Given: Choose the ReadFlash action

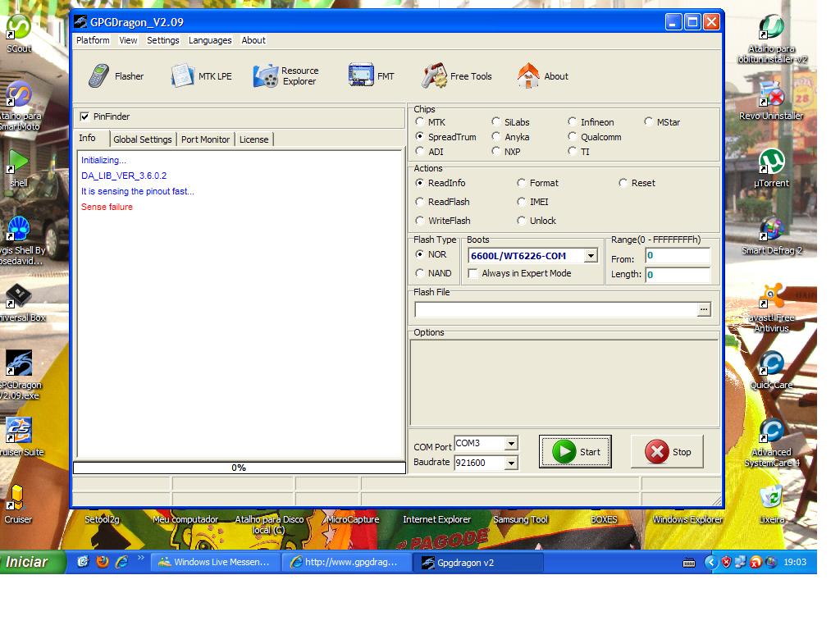Looking at the screenshot, I should coord(420,202).
